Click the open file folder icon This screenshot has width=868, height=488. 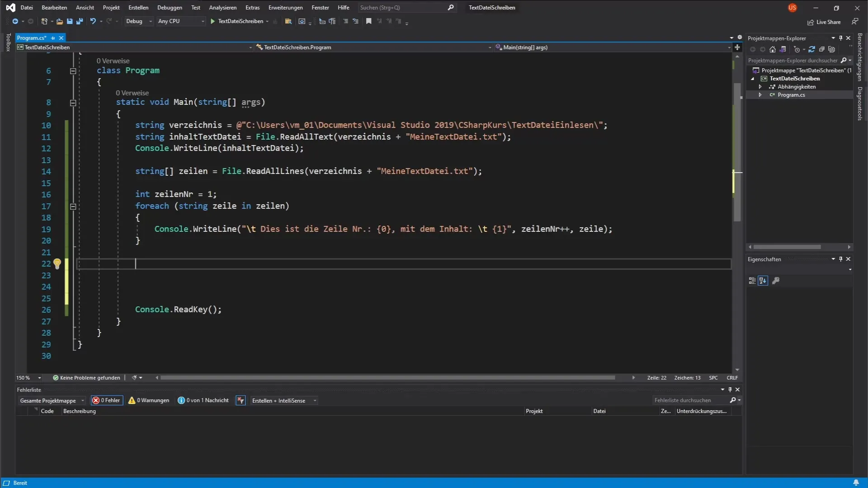(x=59, y=21)
